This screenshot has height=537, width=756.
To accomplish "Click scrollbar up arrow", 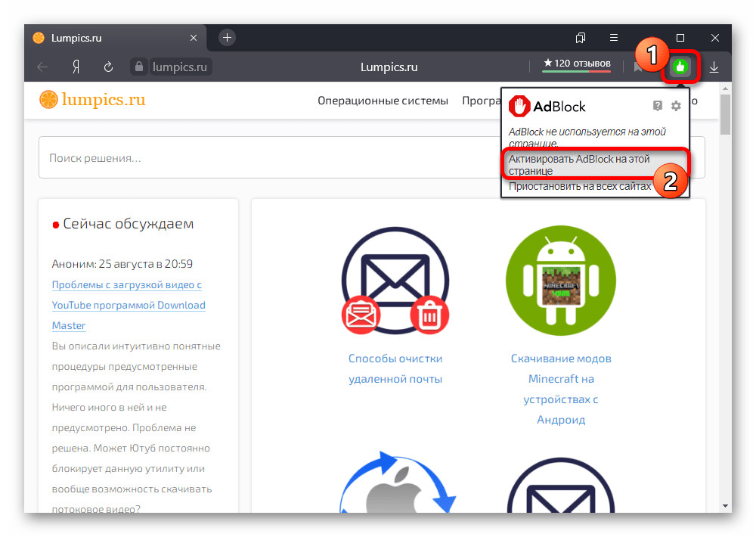I will pos(725,88).
